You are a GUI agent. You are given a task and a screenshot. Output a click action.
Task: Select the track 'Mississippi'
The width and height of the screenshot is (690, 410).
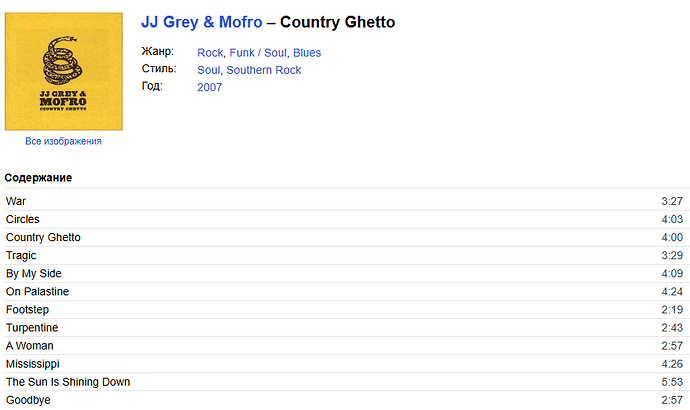point(33,364)
